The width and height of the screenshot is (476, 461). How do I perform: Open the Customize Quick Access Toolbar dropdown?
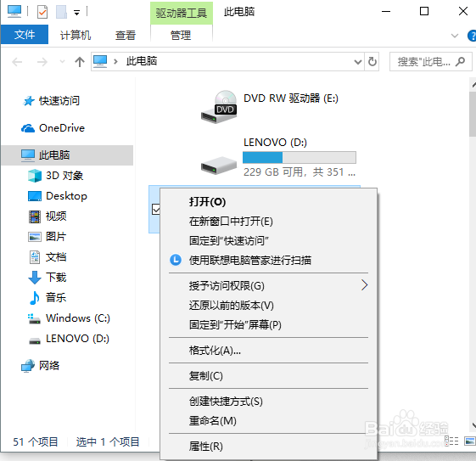pos(77,13)
